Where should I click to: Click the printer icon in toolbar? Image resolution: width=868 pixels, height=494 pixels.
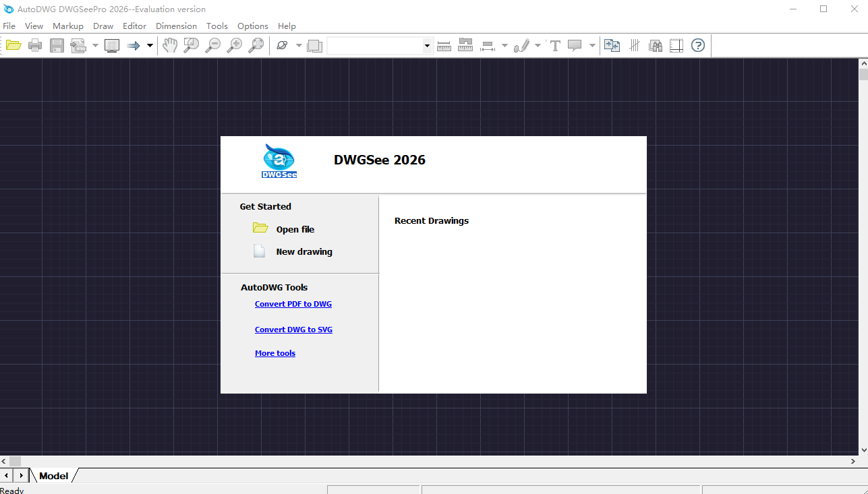coord(35,46)
